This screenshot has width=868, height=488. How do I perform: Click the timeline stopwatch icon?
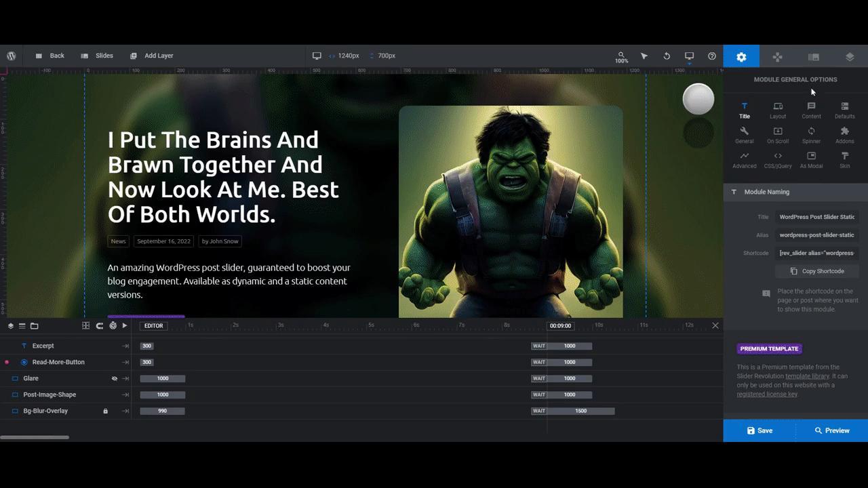click(x=113, y=326)
